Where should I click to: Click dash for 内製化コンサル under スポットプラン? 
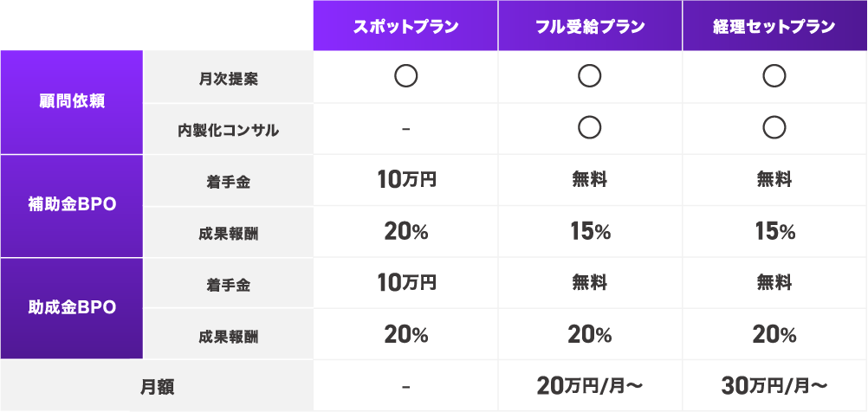405,131
